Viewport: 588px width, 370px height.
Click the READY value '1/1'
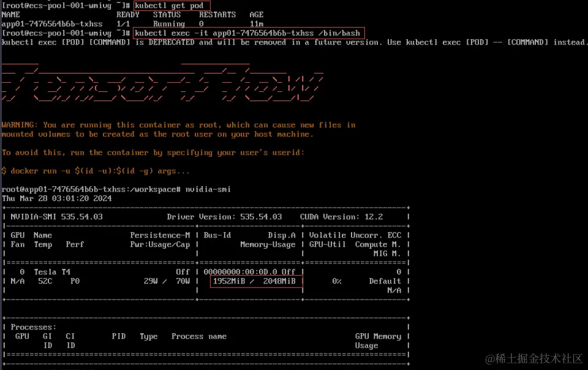click(x=123, y=24)
